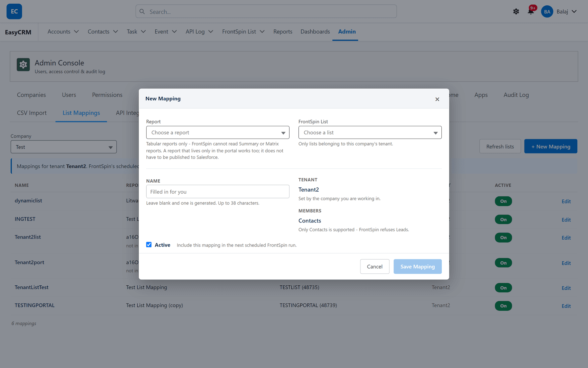Switch to the Users tab
Screen dimensions: 588x368
pos(69,95)
